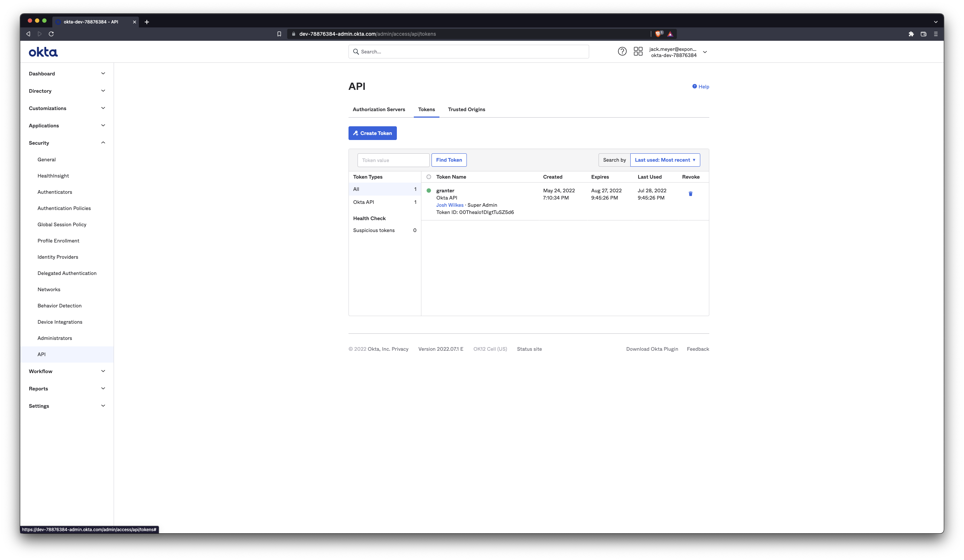The width and height of the screenshot is (964, 560).
Task: Select API in the sidebar
Action: (67, 355)
